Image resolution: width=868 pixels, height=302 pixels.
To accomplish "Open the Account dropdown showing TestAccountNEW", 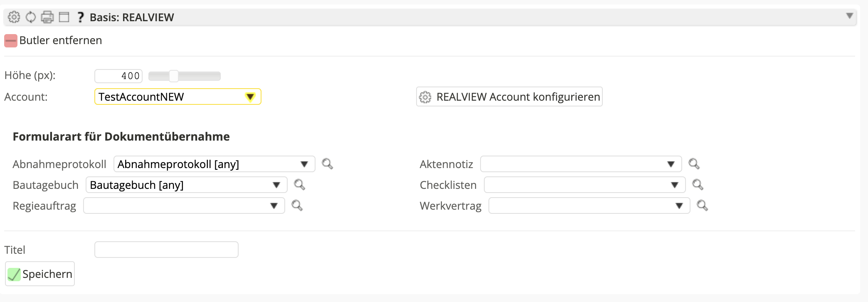I will coord(178,97).
